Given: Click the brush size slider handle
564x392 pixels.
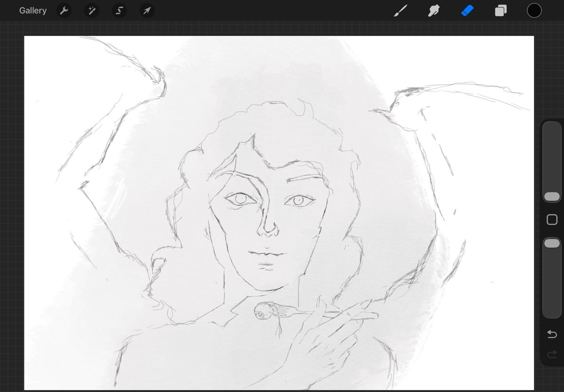Looking at the screenshot, I should (552, 196).
